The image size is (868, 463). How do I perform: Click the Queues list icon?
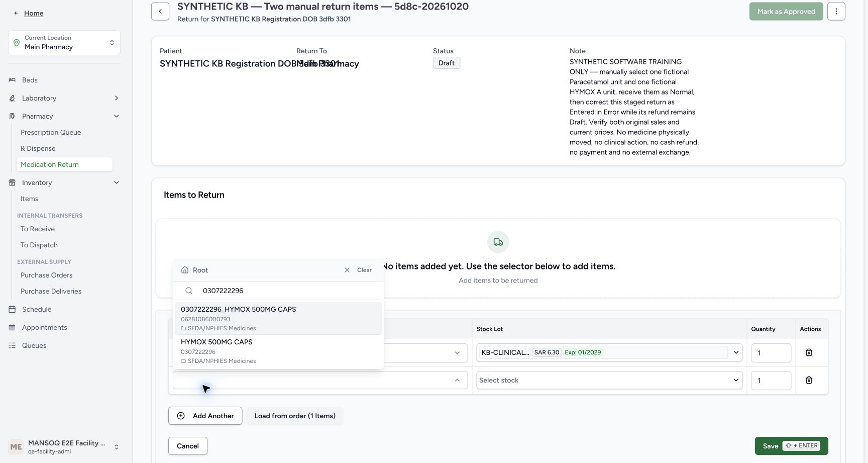[x=12, y=345]
